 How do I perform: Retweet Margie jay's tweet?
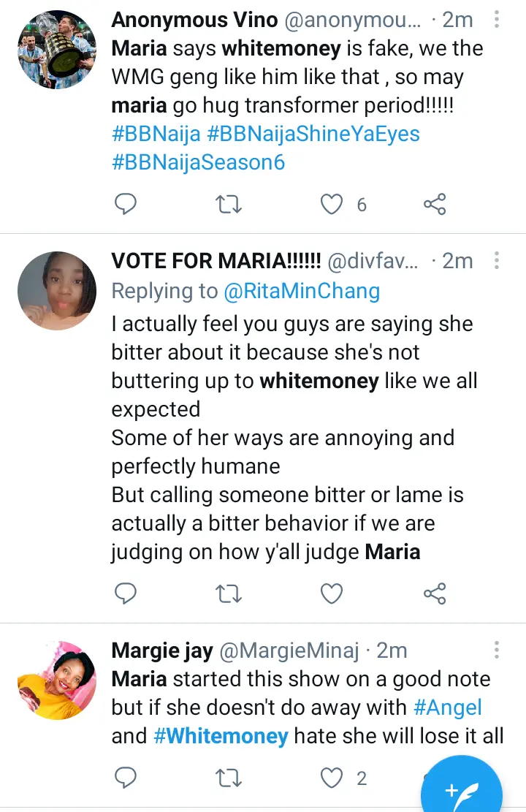229,778
